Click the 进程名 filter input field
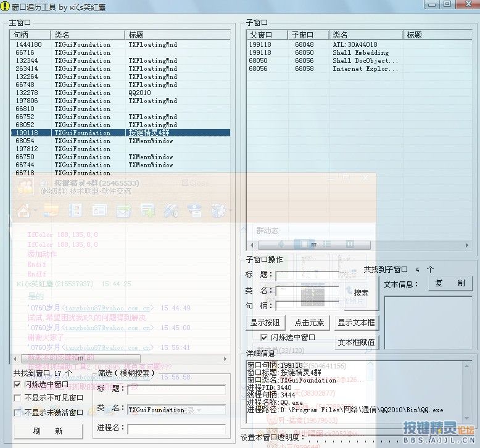This screenshot has width=480, height=448. pyautogui.click(x=176, y=428)
